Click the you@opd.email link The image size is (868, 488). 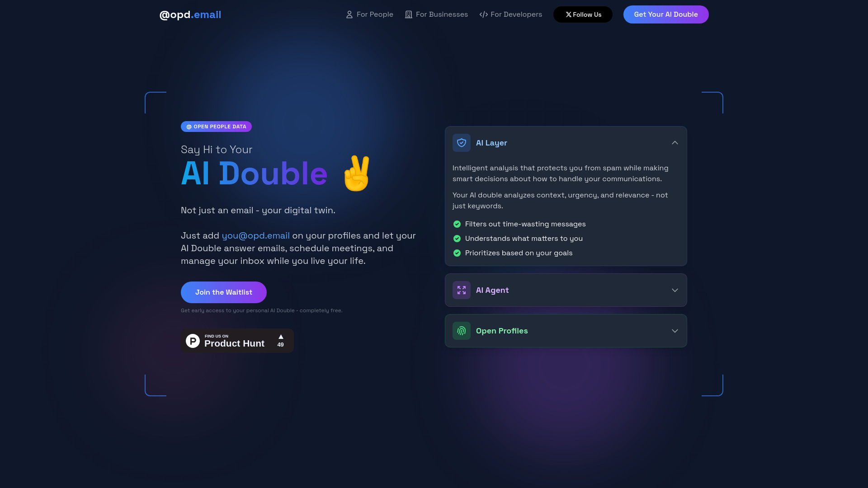(x=256, y=235)
